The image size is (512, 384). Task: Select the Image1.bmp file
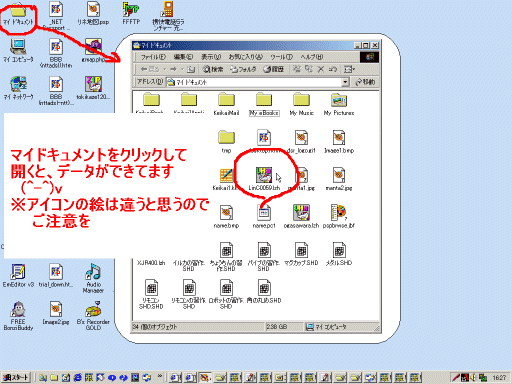[339, 142]
